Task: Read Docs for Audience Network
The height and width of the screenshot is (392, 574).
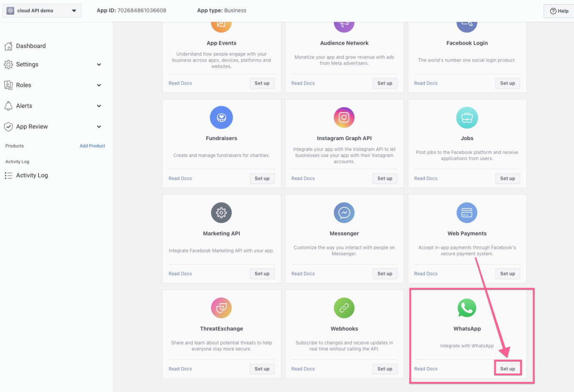Action: pos(303,83)
